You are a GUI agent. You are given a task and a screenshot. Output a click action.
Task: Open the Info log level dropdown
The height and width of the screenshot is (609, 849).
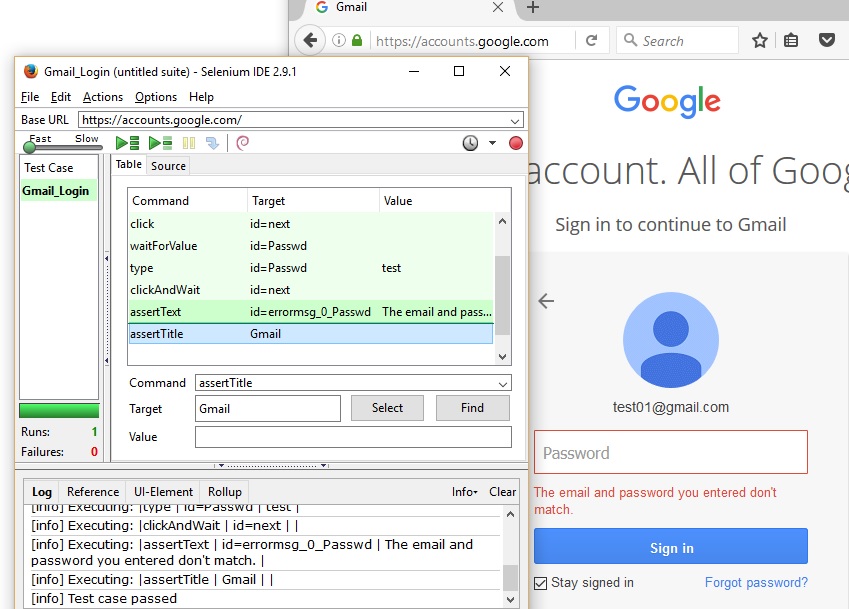465,492
